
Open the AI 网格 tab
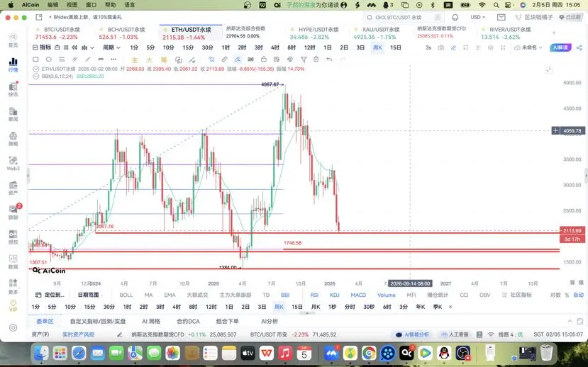(151, 322)
